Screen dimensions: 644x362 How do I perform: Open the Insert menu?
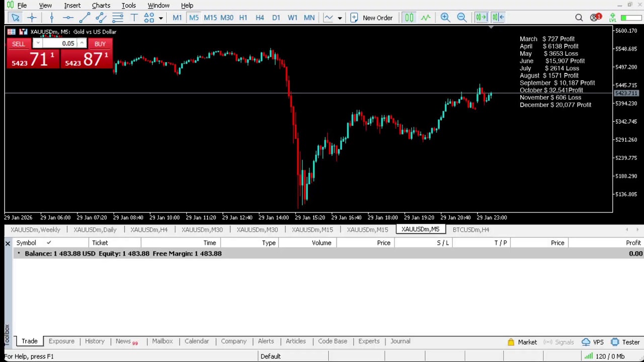tap(72, 6)
